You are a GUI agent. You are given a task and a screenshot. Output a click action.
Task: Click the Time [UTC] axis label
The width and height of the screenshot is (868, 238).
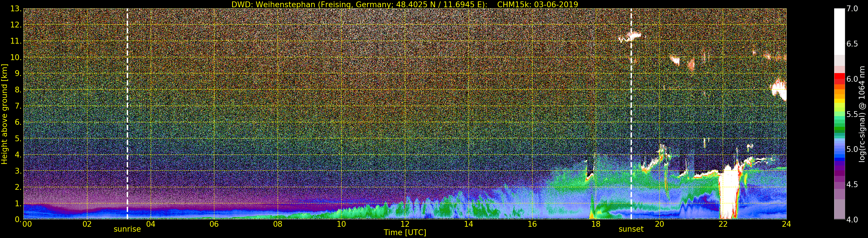click(405, 232)
